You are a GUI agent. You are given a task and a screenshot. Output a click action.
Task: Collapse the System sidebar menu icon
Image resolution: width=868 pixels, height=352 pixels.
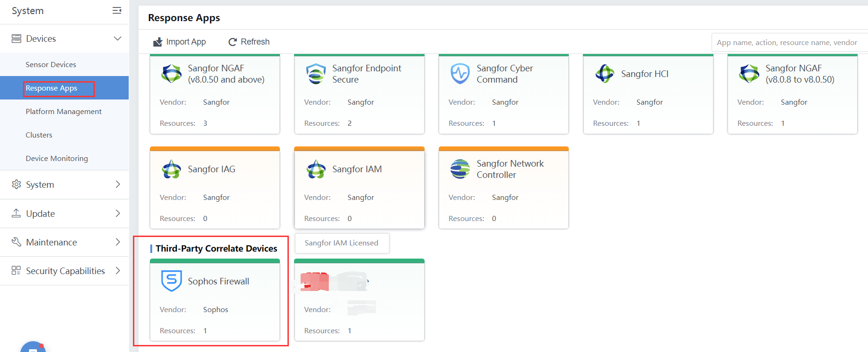click(x=117, y=11)
